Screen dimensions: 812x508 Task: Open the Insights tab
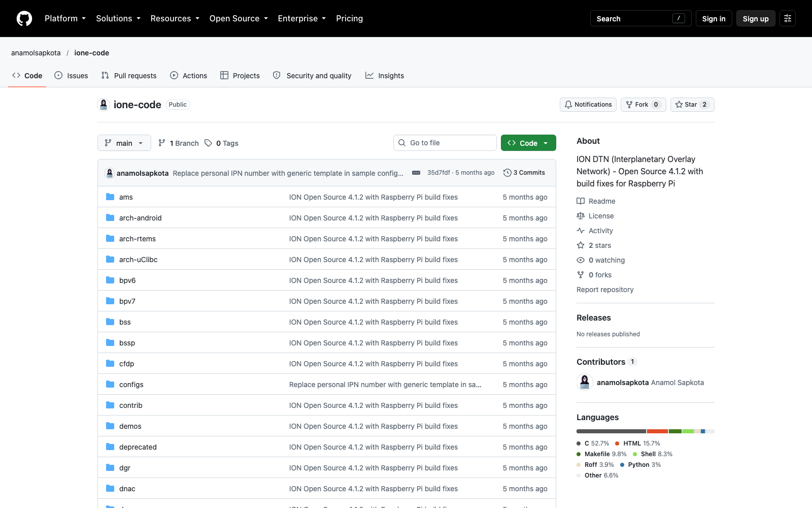click(x=385, y=76)
